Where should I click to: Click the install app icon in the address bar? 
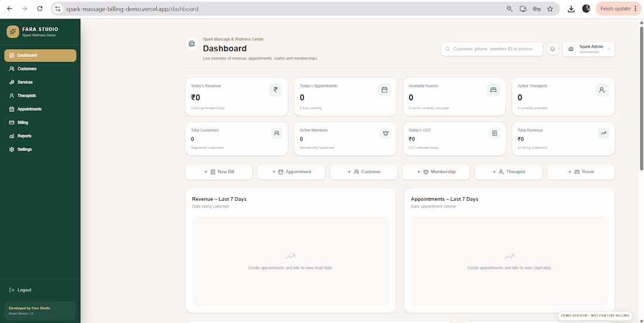point(523,9)
